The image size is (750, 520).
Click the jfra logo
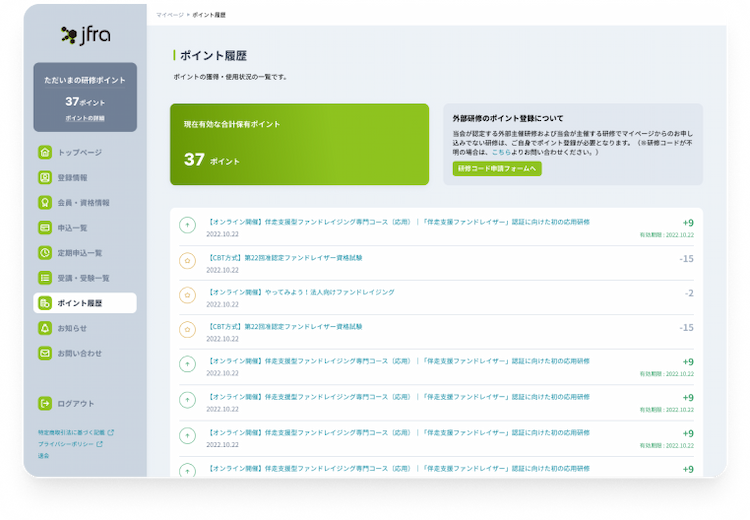pyautogui.click(x=86, y=35)
